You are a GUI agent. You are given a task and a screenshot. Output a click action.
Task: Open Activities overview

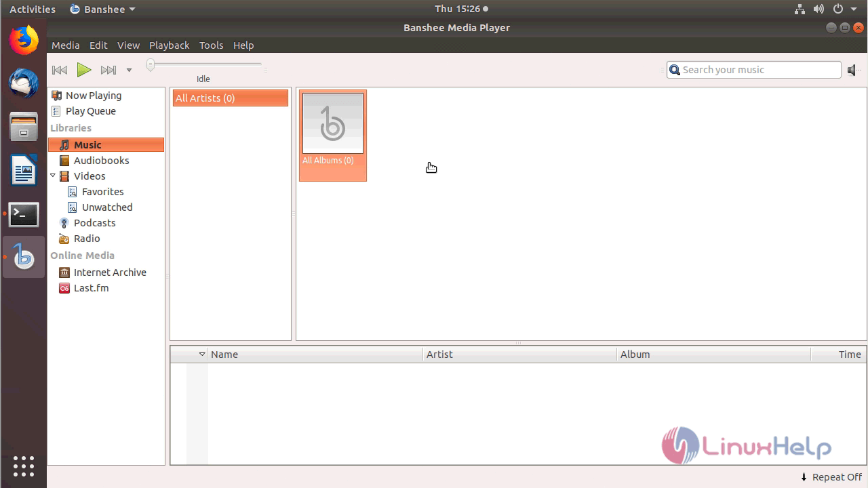33,9
